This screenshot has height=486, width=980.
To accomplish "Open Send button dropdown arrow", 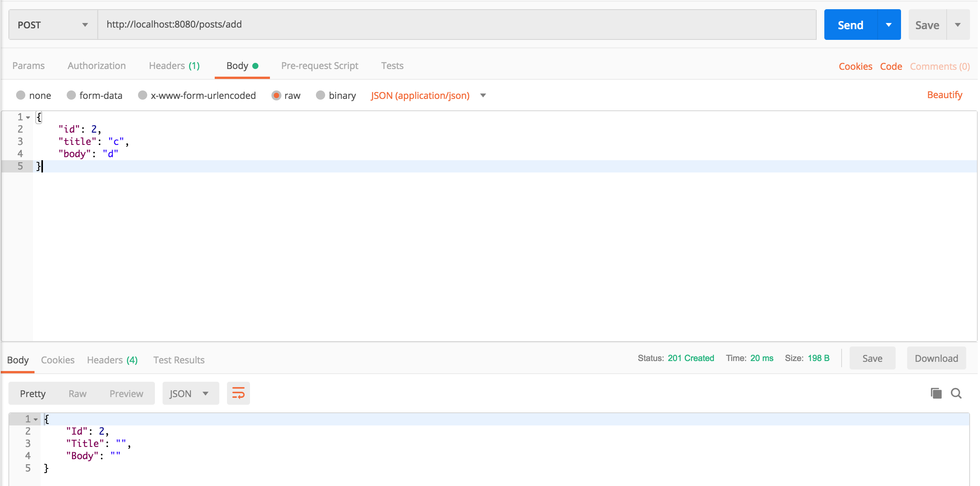I will click(888, 25).
